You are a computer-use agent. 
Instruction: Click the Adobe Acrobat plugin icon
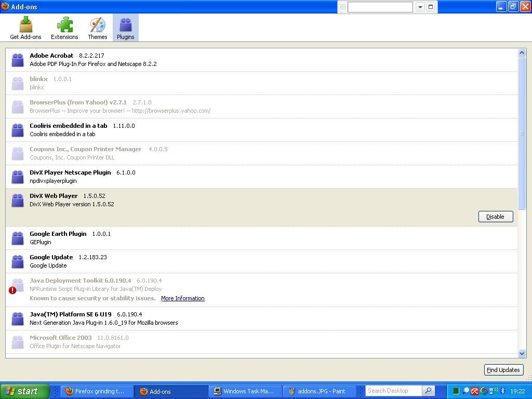[18, 60]
